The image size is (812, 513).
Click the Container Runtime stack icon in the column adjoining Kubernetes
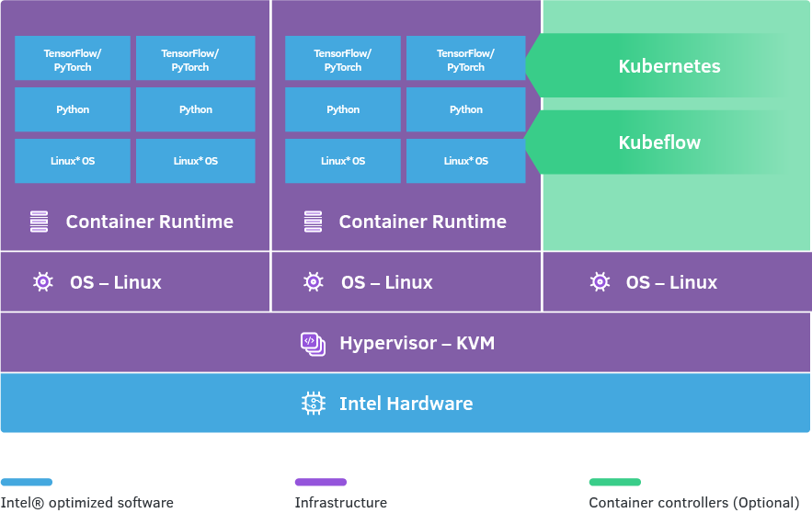[313, 222]
